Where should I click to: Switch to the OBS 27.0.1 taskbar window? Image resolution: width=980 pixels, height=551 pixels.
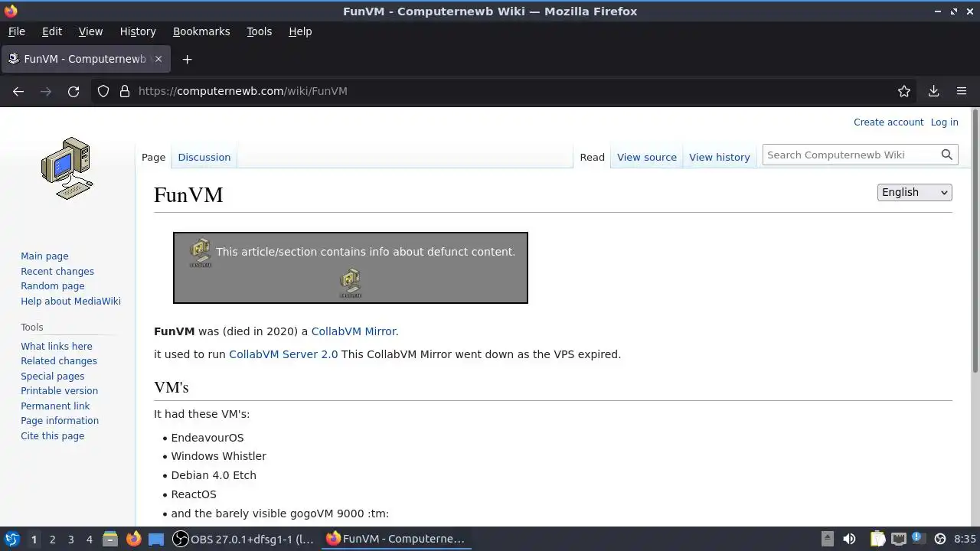pyautogui.click(x=243, y=539)
